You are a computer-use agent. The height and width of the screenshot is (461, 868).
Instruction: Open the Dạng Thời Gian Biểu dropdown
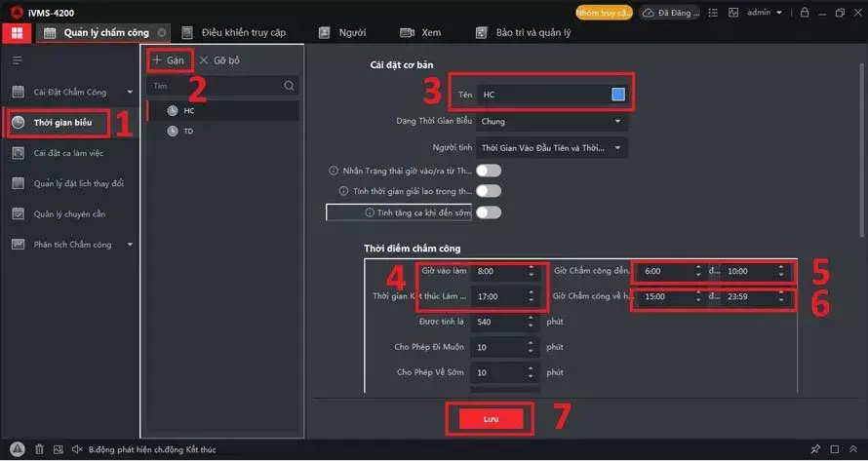coord(552,121)
